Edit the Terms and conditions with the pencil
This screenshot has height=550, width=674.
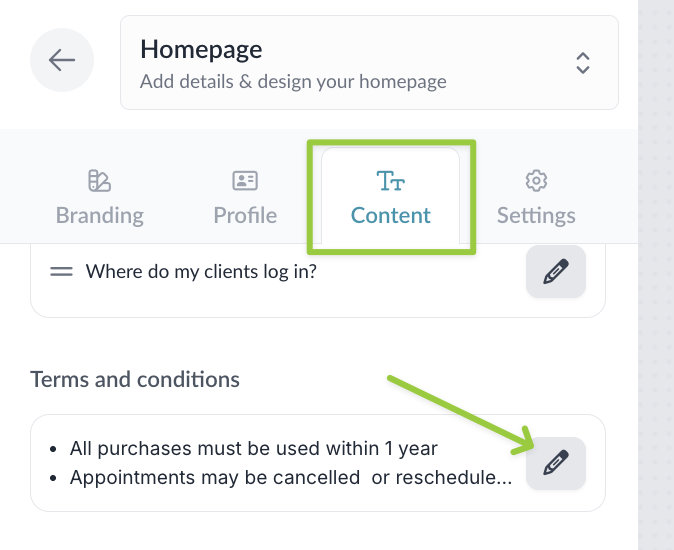[x=555, y=463]
